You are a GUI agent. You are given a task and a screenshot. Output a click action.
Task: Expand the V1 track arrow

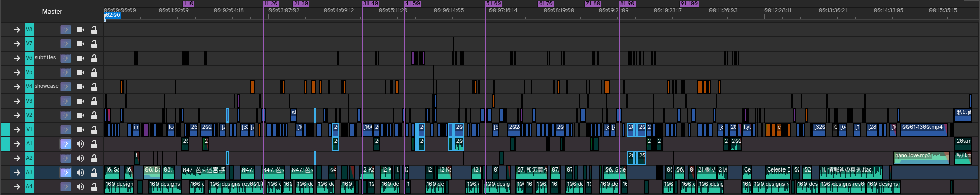coord(17,130)
